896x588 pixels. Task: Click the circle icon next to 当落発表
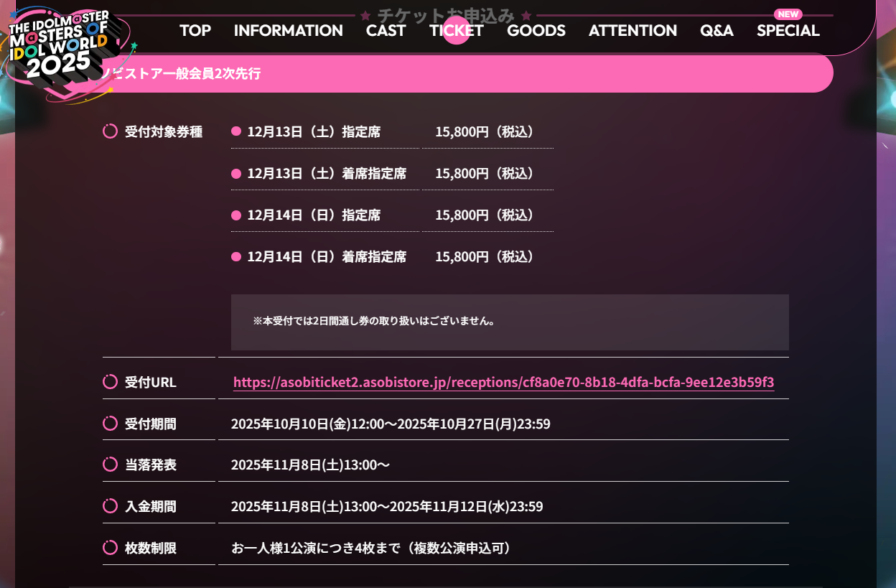110,464
